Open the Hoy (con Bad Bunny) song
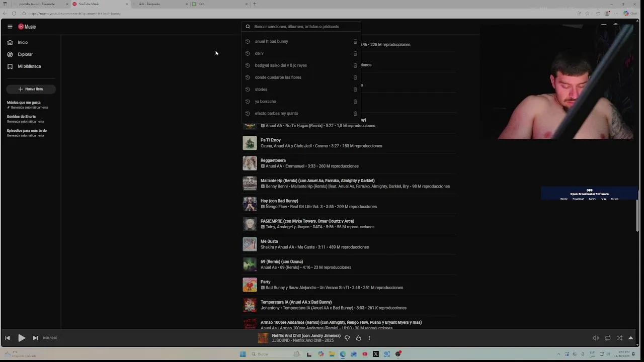This screenshot has height=362, width=644. tap(279, 201)
